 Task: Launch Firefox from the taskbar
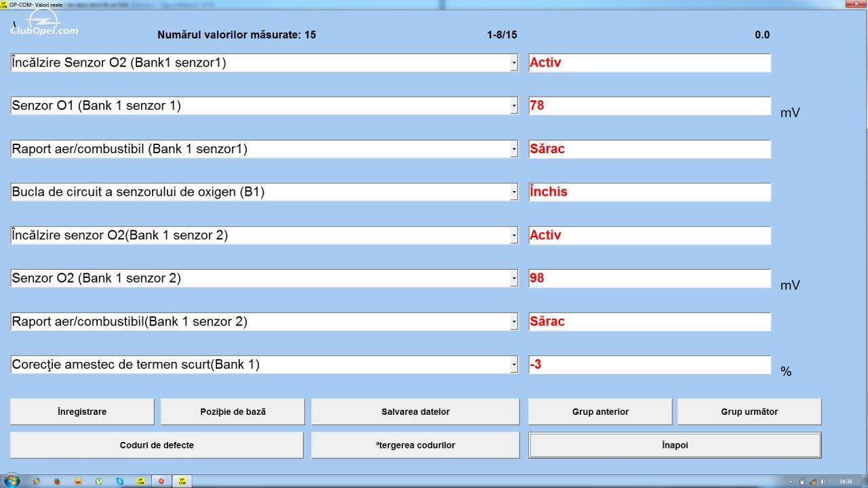point(57,481)
